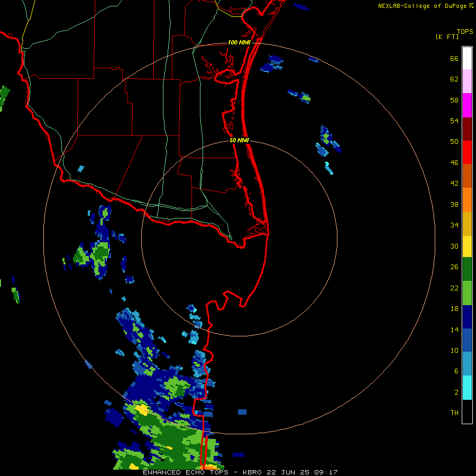Click the white 66 kft color swatch
This screenshot has width=476, height=476.
point(467,58)
